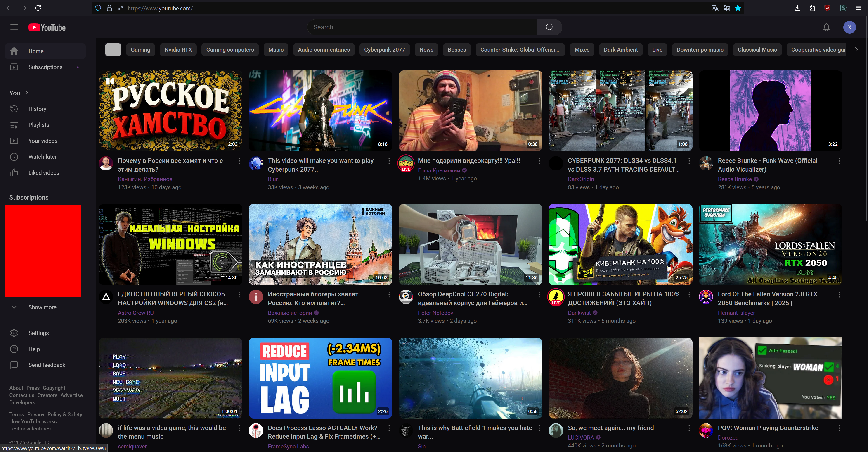
Task: Open options for Cyberpunk DLSS4 comparison video
Action: (689, 161)
